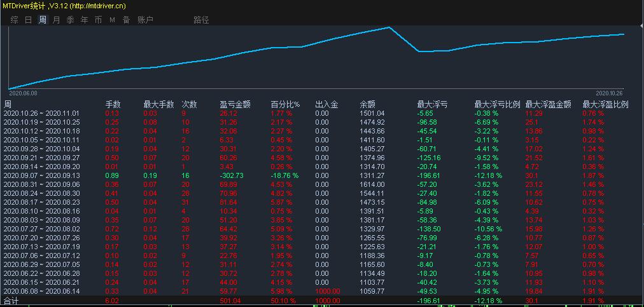
Task: Select week row 2020.10.12 ~ 2020.10.18
Action: point(322,132)
